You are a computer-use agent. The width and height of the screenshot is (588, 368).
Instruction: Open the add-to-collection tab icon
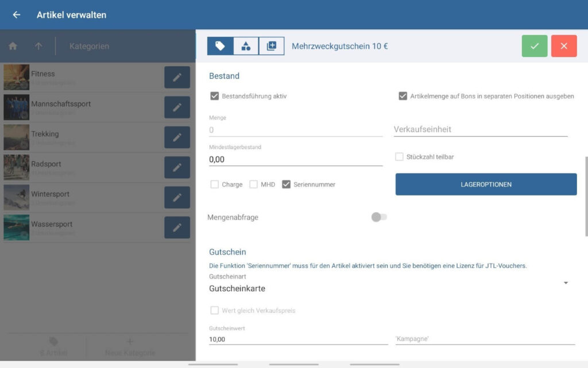click(272, 46)
